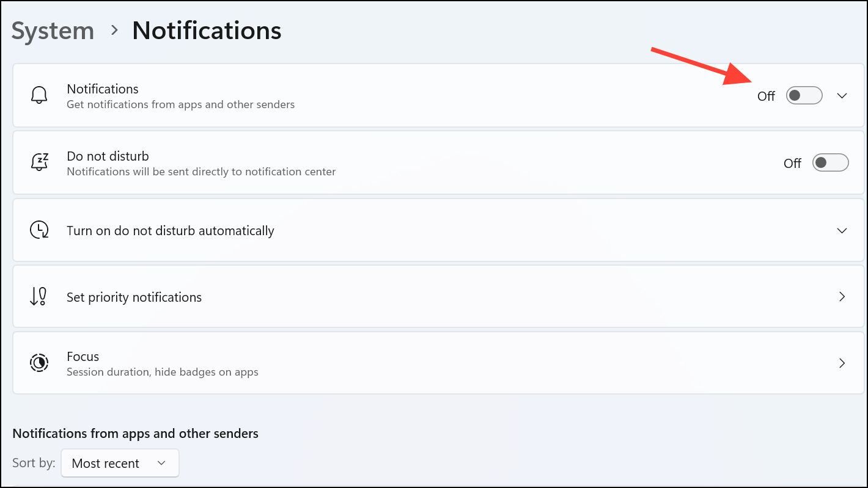This screenshot has width=868, height=488.
Task: Click the Notifications from apps heading
Action: (x=136, y=433)
